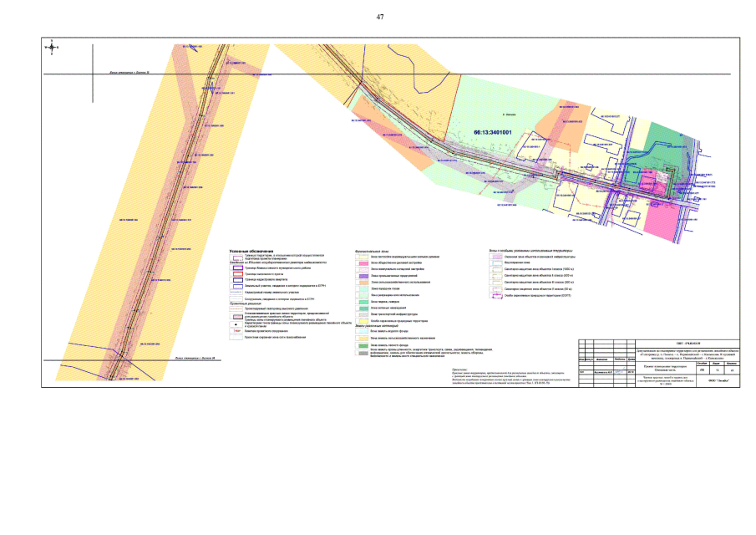Image resolution: width=756 pixels, height=535 pixels.
Task: Click the special-use zones legend heading
Action: pyautogui.click(x=530, y=250)
